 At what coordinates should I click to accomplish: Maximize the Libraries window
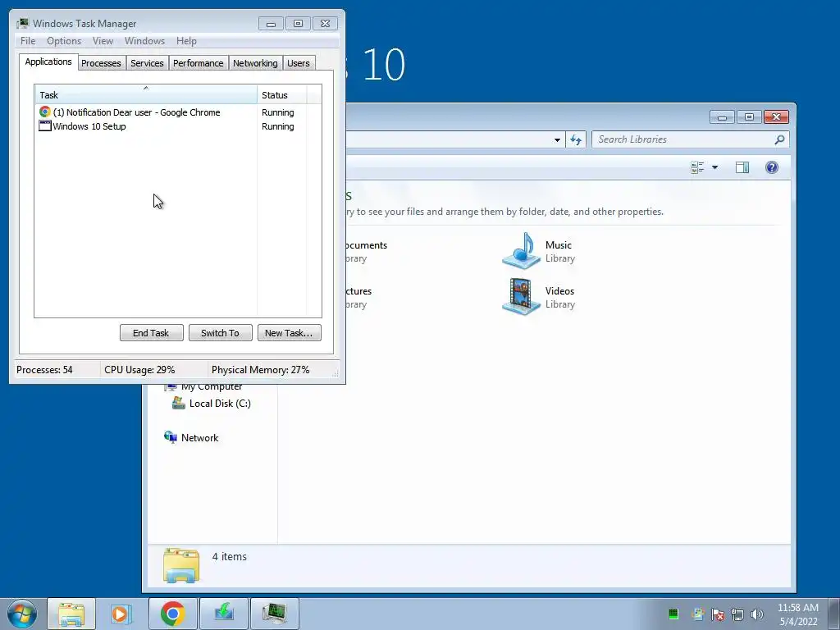749,116
